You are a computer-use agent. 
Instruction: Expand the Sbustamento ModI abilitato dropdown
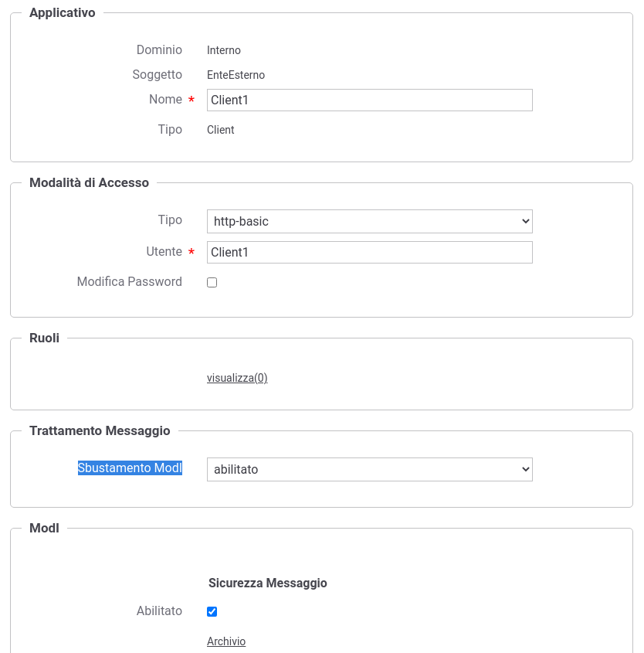[x=369, y=469]
